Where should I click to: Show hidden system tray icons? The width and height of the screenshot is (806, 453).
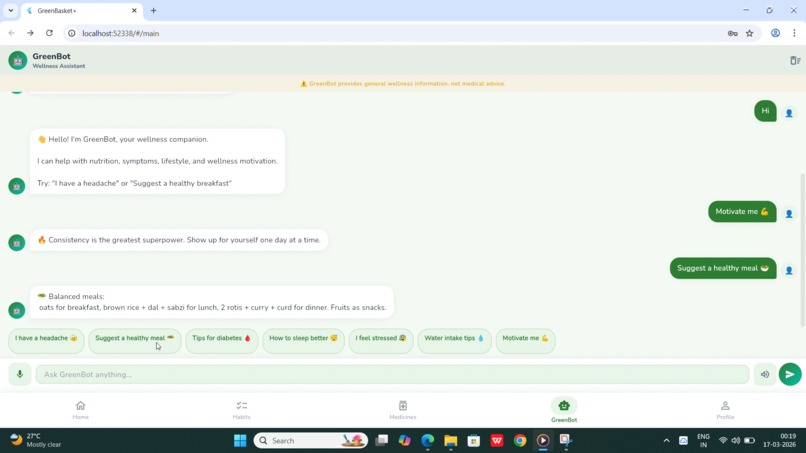pyautogui.click(x=666, y=441)
